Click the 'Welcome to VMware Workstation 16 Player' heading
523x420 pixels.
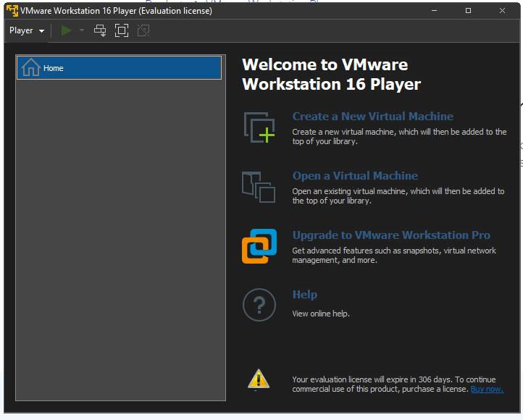tap(331, 75)
